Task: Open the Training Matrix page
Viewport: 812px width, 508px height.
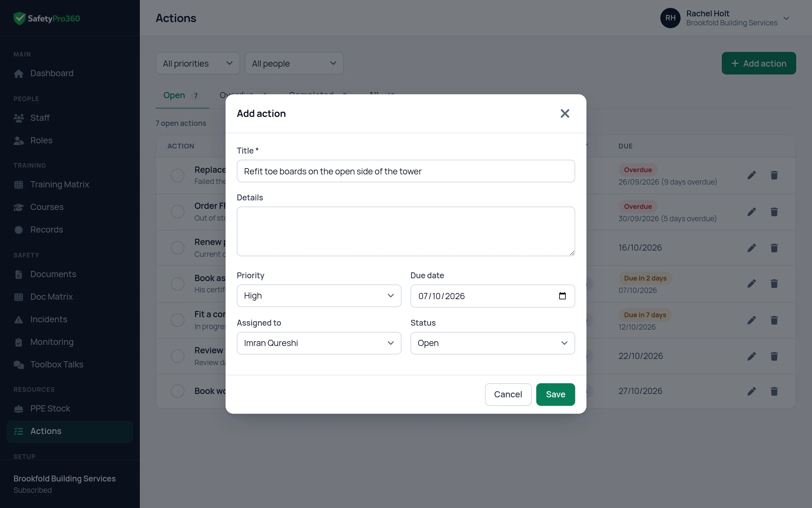Action: [70, 185]
